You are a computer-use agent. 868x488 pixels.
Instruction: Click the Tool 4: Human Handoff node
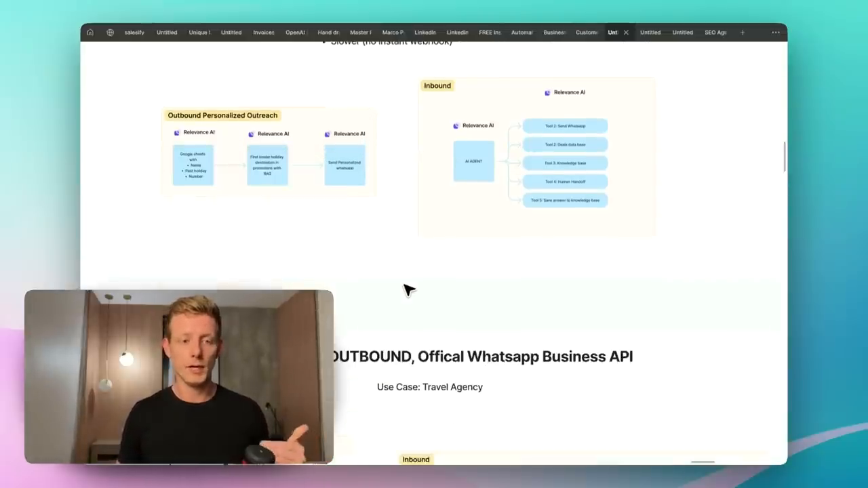pos(564,181)
